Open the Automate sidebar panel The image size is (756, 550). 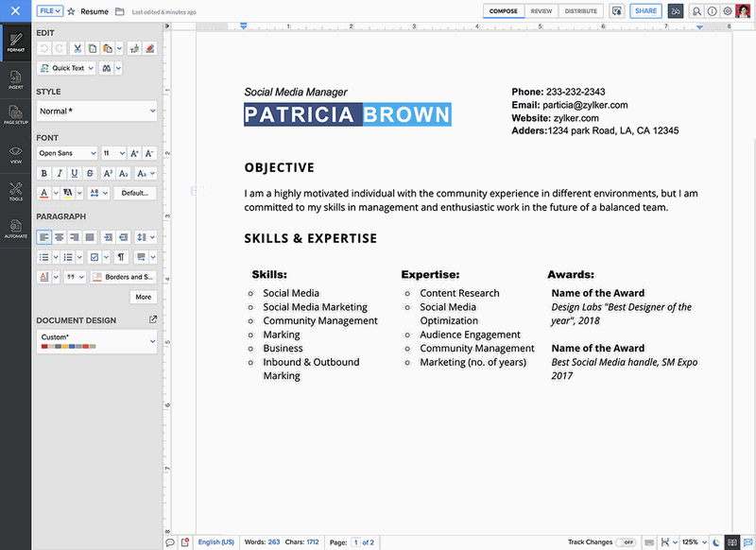(x=16, y=229)
